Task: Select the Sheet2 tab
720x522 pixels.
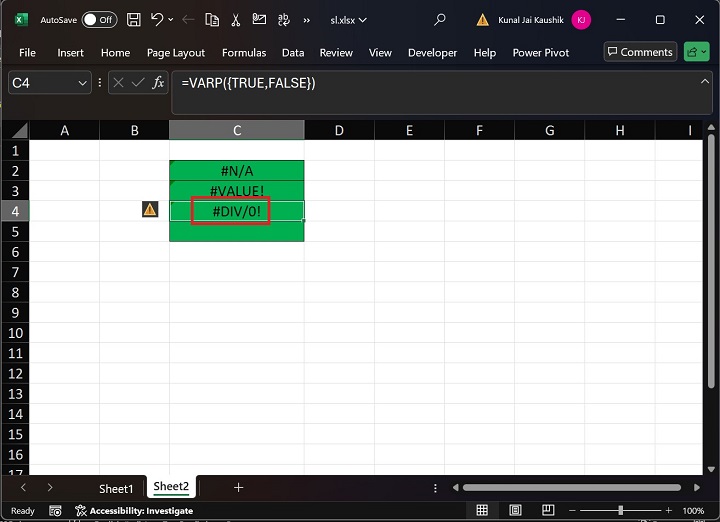Action: tap(171, 487)
